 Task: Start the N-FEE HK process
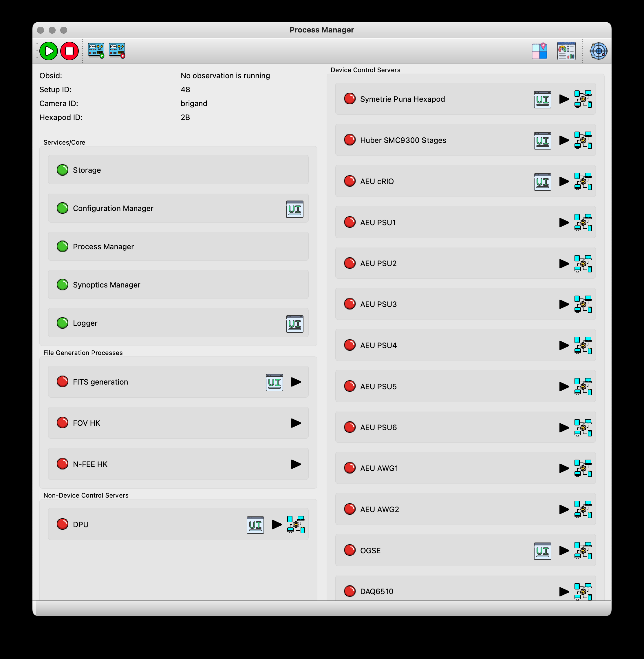pyautogui.click(x=296, y=464)
